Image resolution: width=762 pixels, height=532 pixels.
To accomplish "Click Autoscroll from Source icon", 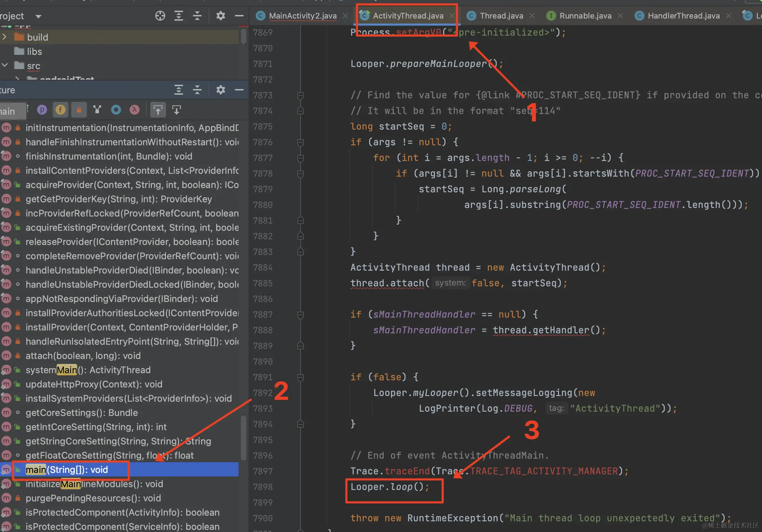I will 177,110.
